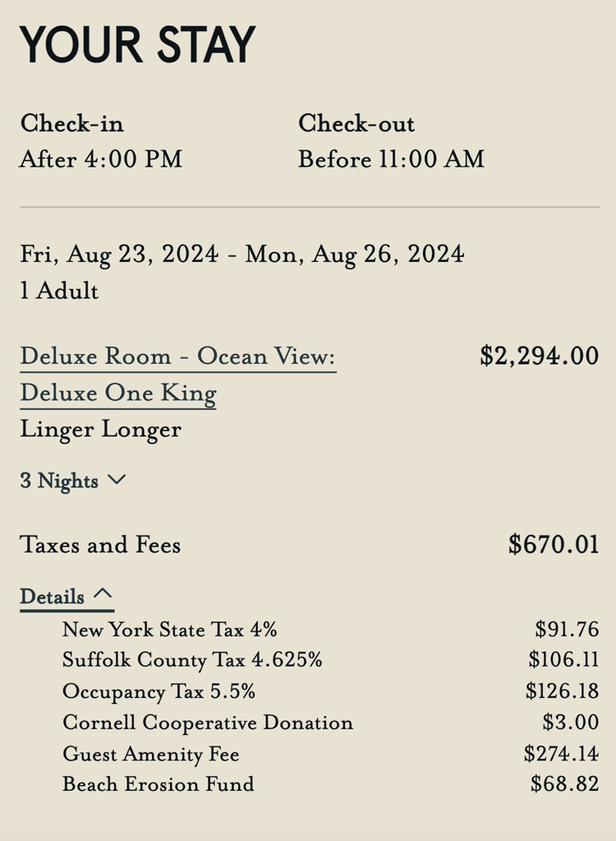
Task: Click the 3 Nights label
Action: [59, 481]
